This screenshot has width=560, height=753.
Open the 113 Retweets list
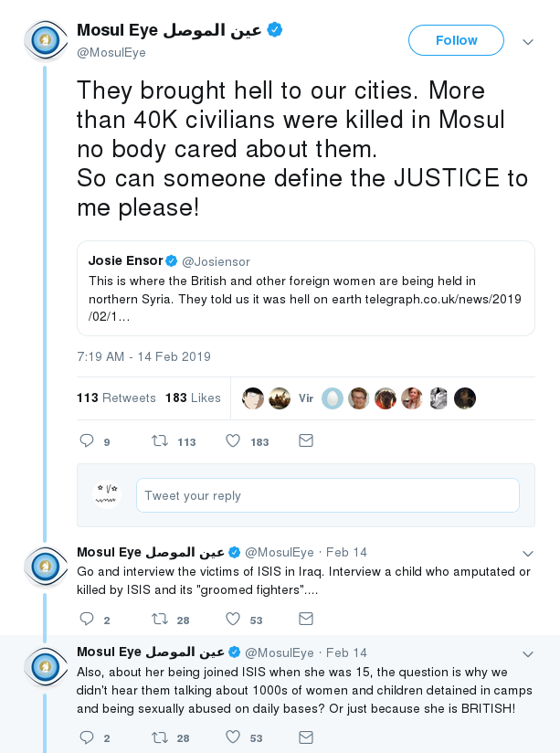(117, 398)
